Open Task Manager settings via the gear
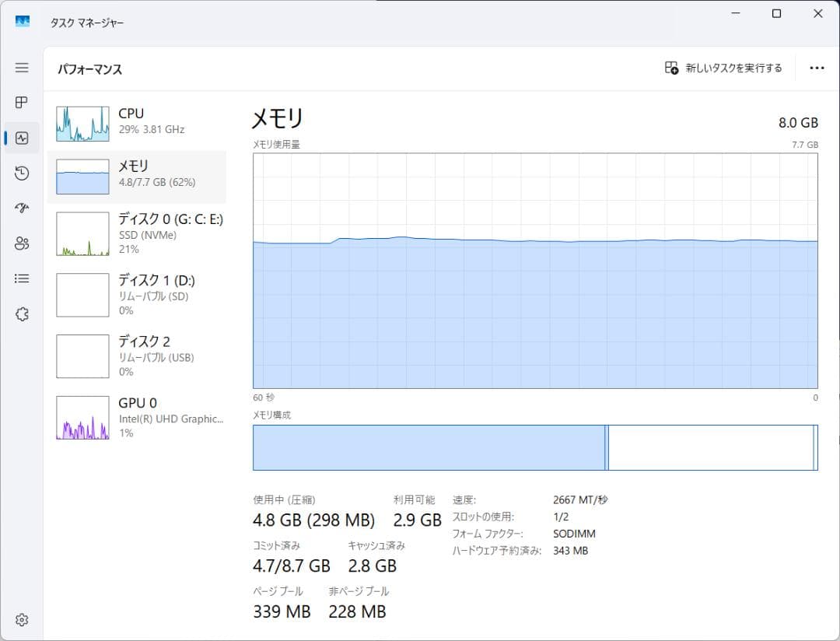This screenshot has height=641, width=840. 21,620
